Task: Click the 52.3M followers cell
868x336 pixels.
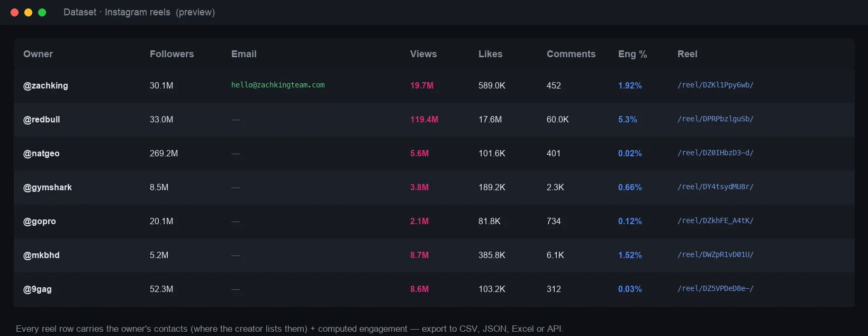Action: point(161,289)
